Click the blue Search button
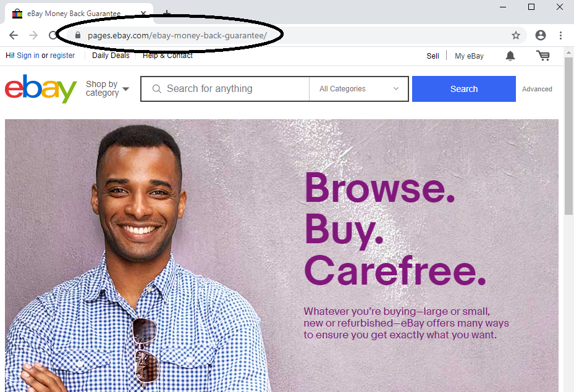574x392 pixels. [464, 89]
